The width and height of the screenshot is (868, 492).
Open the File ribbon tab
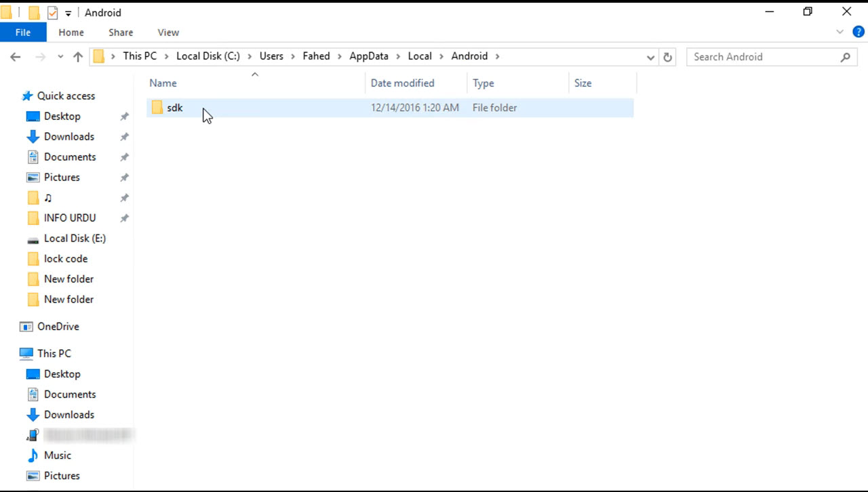click(23, 33)
